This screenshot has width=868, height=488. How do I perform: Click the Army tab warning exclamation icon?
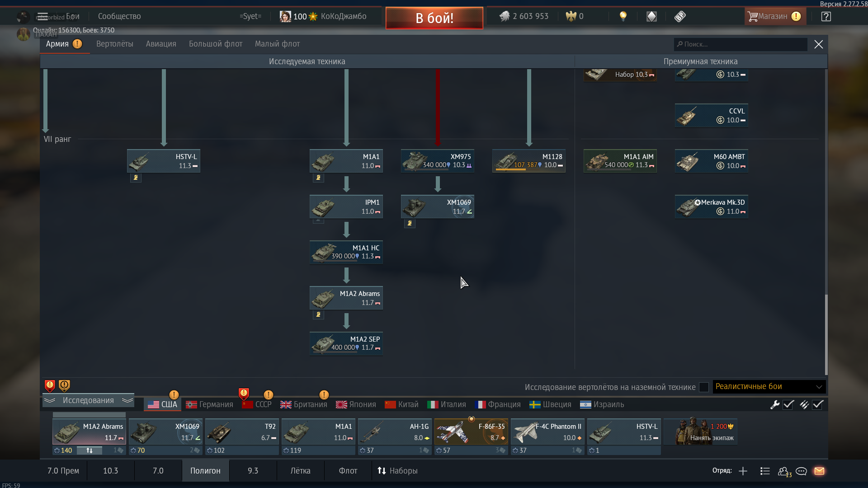coord(77,44)
